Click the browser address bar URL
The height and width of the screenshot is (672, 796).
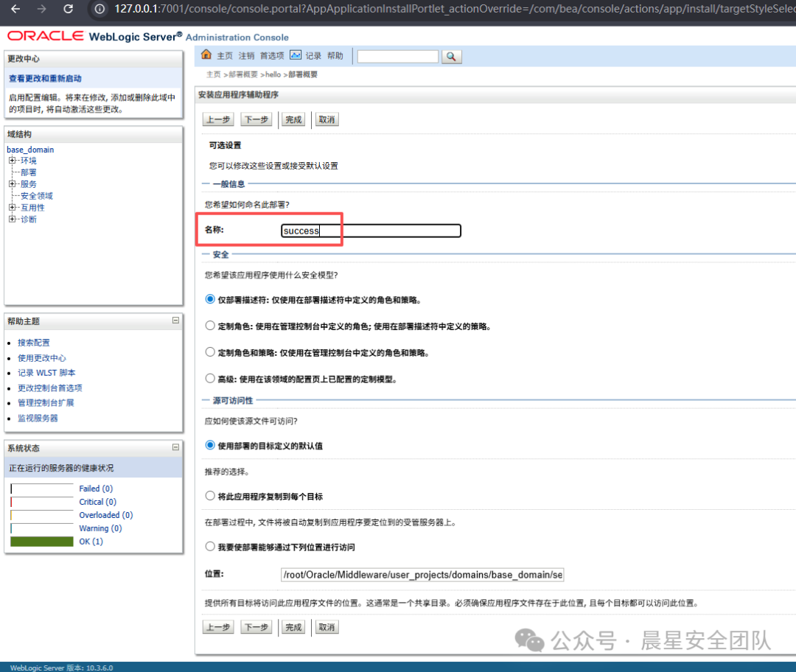(454, 9)
